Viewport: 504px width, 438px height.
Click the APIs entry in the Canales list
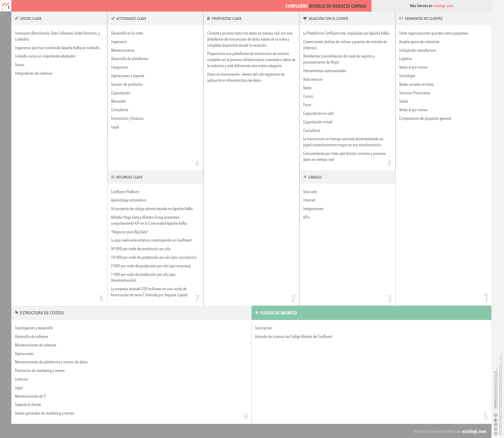(x=306, y=217)
